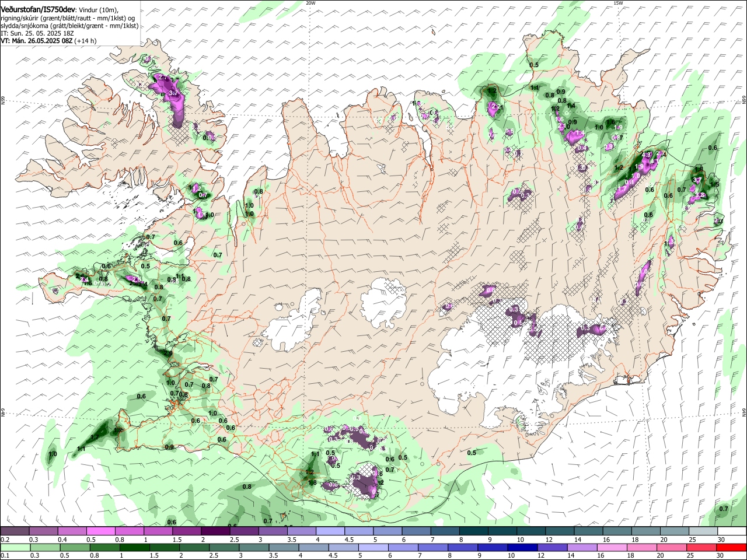
Task: Pick the lower legend pale green swatch starting at 0.1
Action: 15,547
